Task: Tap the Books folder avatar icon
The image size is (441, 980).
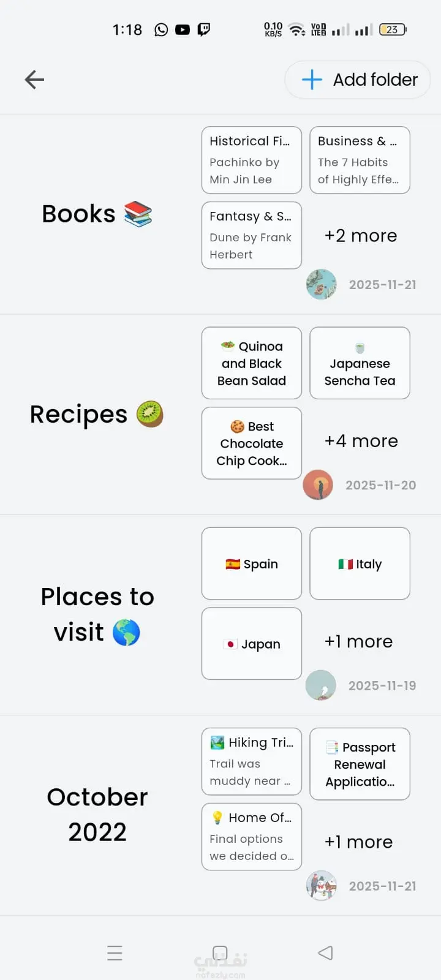Action: click(322, 284)
